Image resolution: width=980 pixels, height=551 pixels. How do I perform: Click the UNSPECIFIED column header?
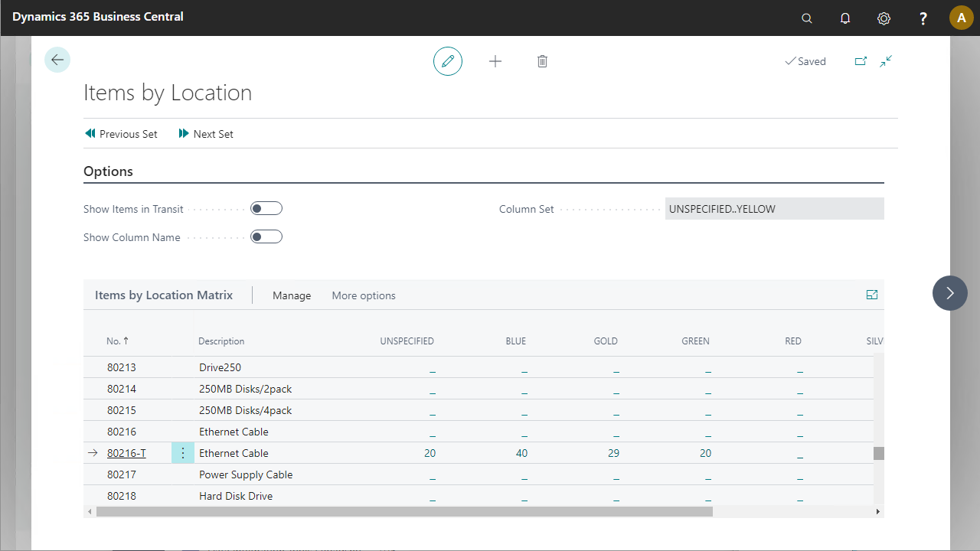click(x=407, y=341)
